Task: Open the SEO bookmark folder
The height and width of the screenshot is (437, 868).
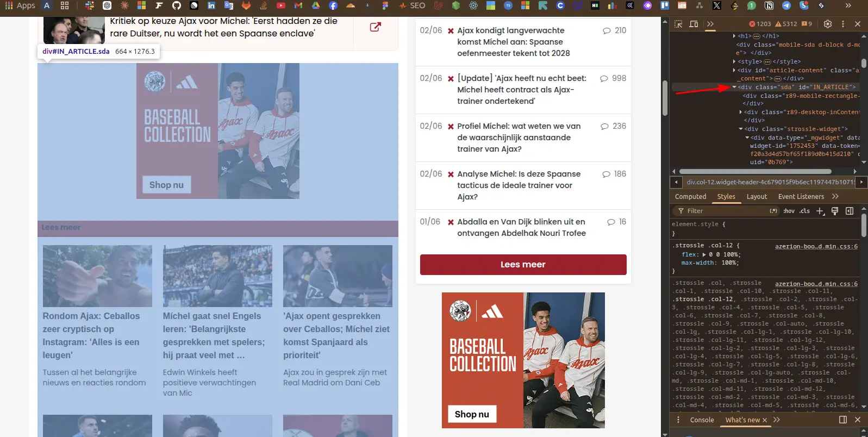Action: (x=412, y=5)
